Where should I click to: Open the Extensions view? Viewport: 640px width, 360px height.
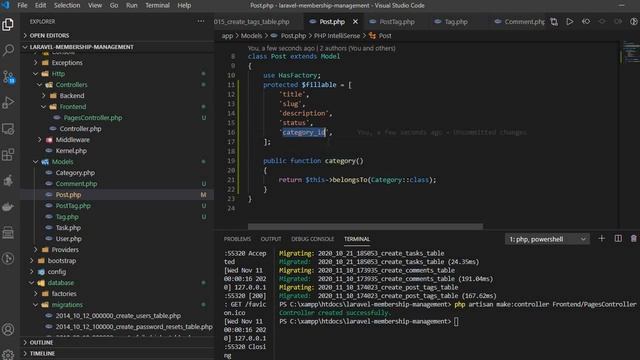(x=8, y=155)
